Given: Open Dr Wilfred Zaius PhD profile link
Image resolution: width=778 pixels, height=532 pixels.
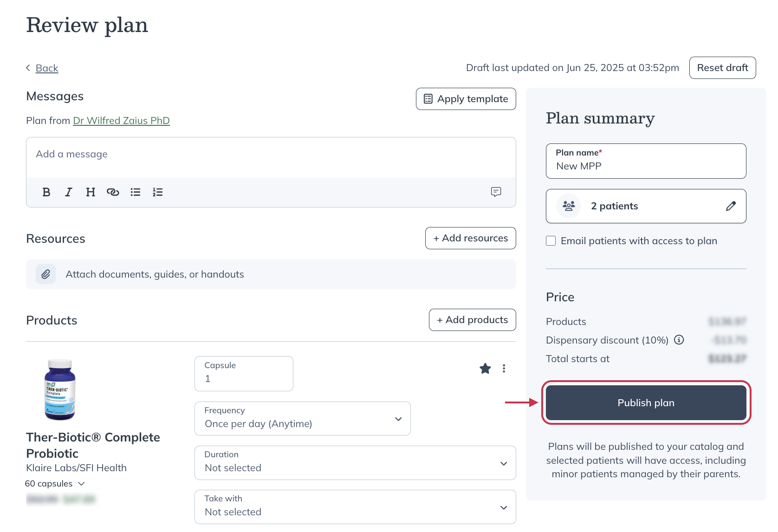Looking at the screenshot, I should point(121,120).
